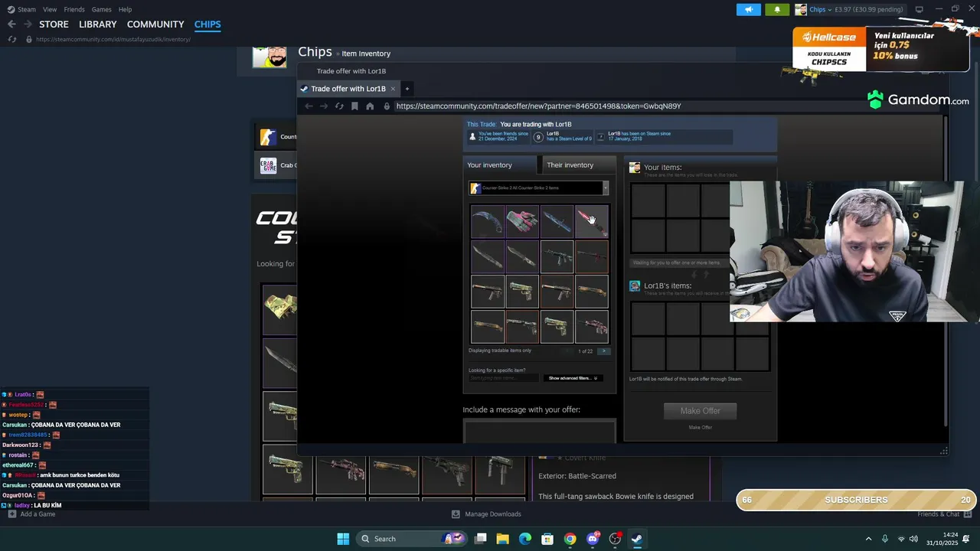Open 'Friends & Chat'

coord(943,514)
